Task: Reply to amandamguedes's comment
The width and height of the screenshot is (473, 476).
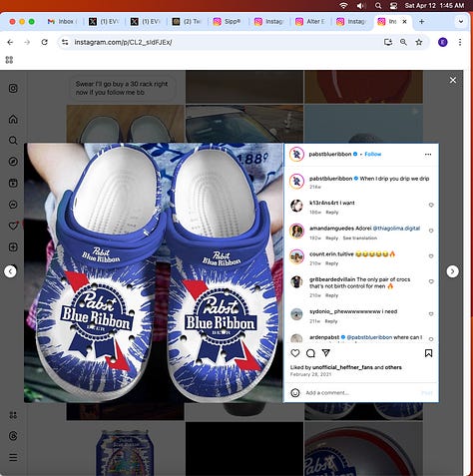Action: [x=331, y=238]
